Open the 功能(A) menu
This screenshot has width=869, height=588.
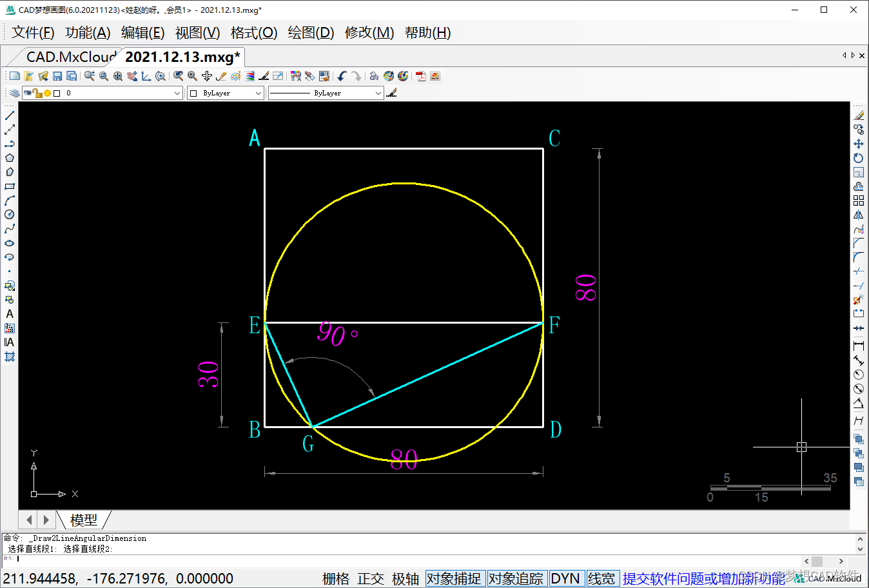tap(88, 32)
